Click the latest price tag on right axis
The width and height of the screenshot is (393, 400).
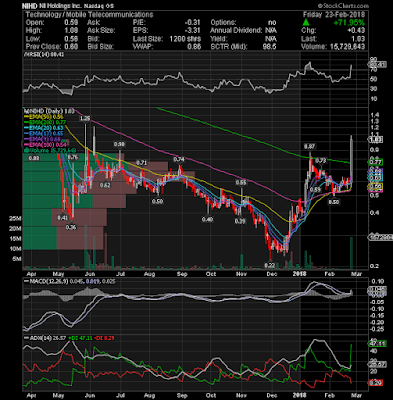click(376, 140)
